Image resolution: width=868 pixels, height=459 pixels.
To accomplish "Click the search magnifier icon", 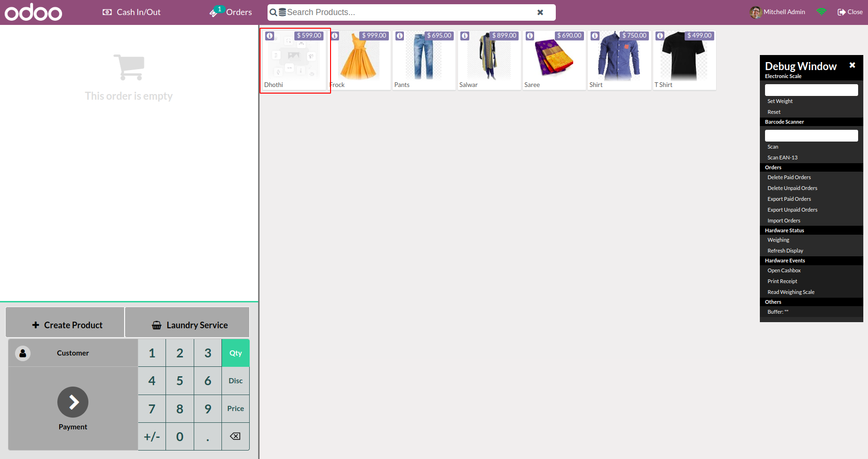I will tap(273, 13).
